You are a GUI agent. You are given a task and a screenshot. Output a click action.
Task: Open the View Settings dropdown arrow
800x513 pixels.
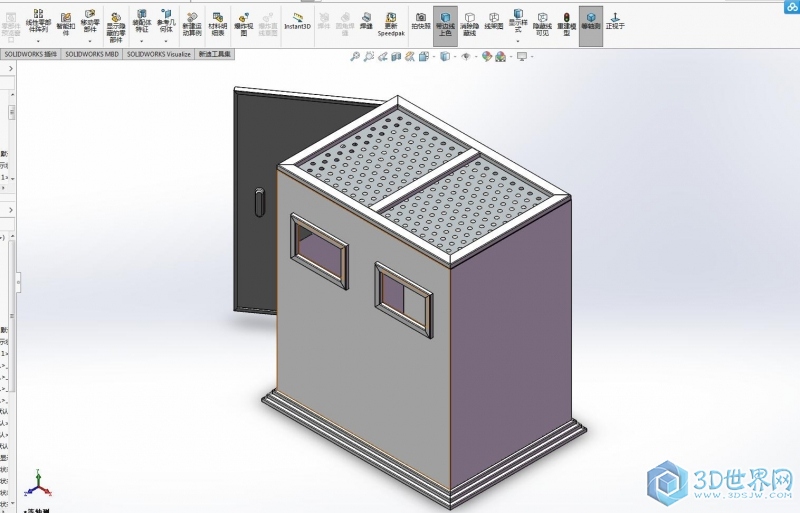(x=532, y=57)
